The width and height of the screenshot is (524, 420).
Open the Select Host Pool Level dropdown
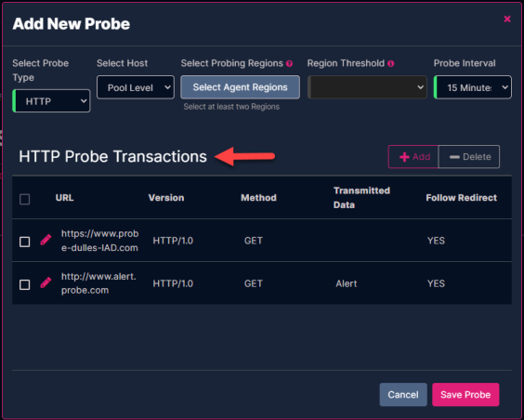tap(136, 87)
